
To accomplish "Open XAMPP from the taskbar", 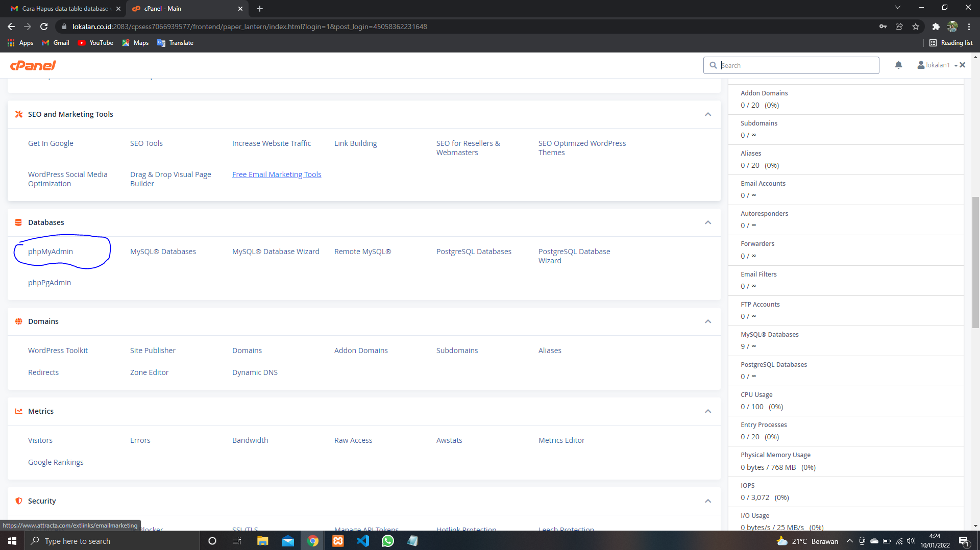I will tap(338, 541).
